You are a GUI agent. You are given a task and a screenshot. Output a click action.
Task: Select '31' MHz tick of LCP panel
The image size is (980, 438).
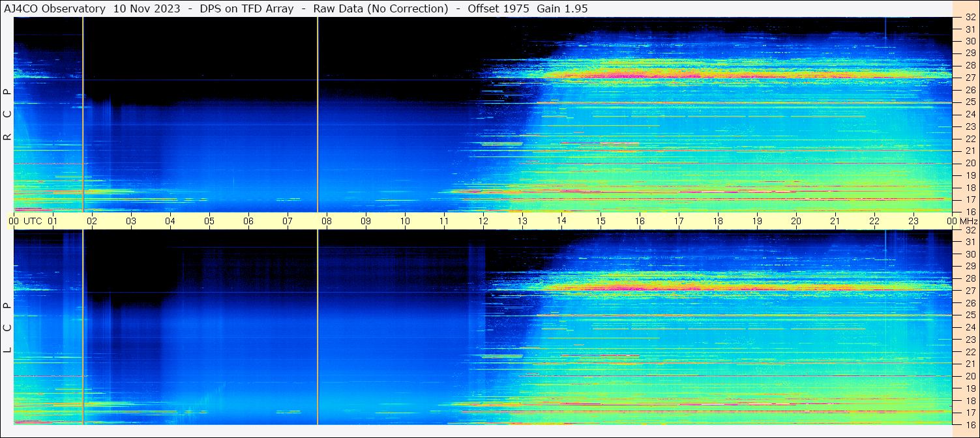pyautogui.click(x=970, y=242)
